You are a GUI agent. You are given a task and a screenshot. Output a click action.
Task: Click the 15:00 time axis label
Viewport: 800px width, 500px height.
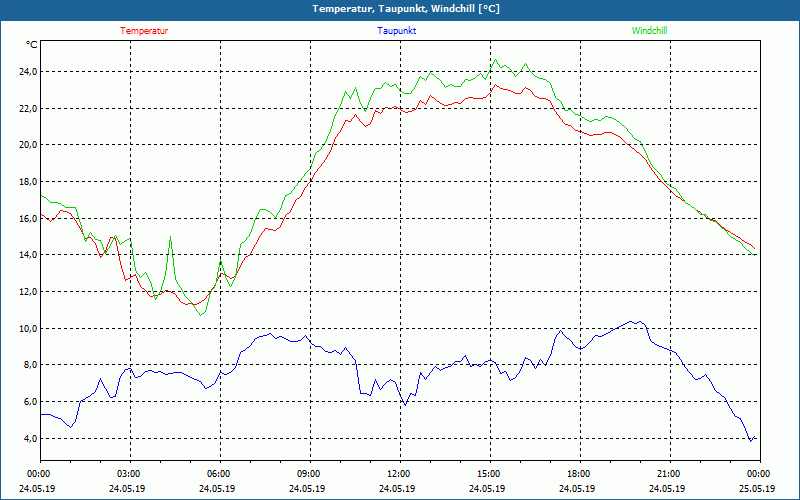point(488,474)
